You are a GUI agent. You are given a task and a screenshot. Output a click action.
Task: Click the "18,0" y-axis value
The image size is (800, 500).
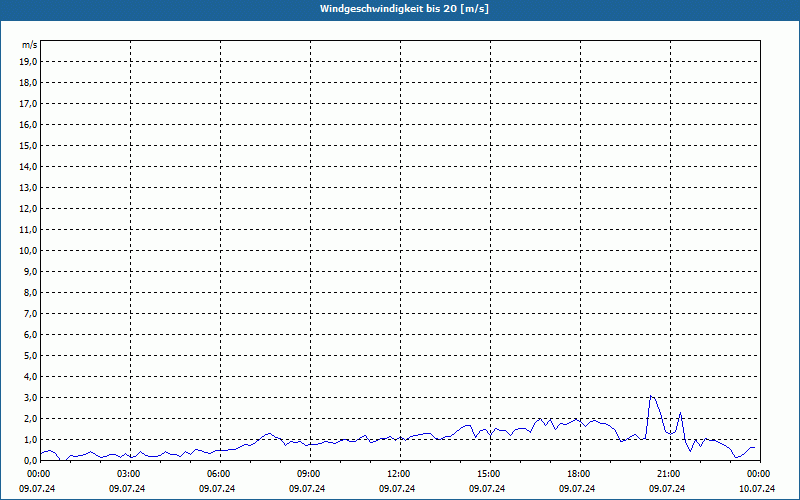click(x=28, y=83)
